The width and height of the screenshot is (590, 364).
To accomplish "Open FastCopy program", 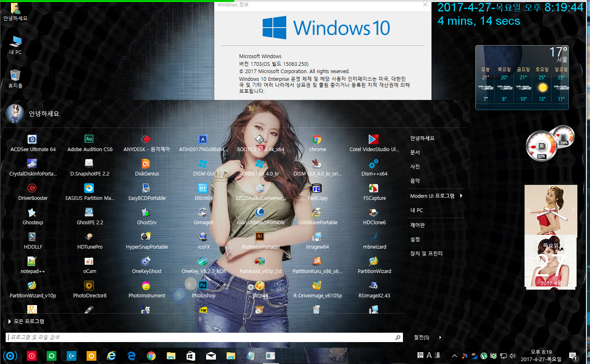I will 318,193.
